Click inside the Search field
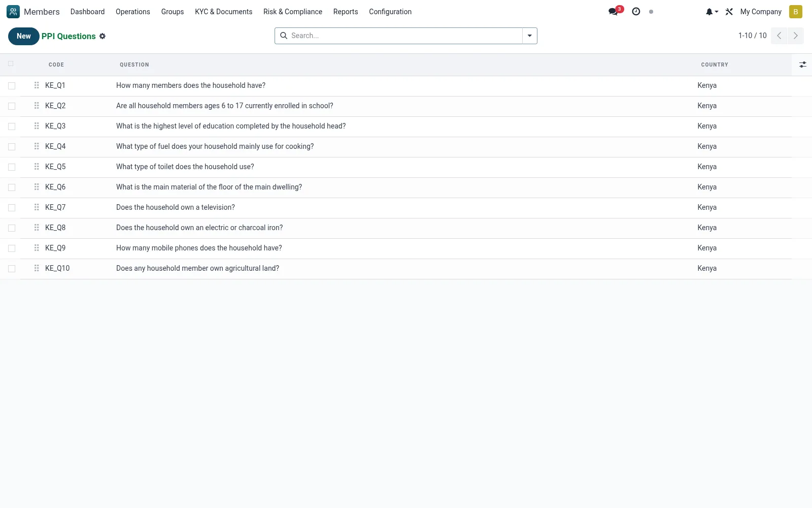 (x=405, y=36)
